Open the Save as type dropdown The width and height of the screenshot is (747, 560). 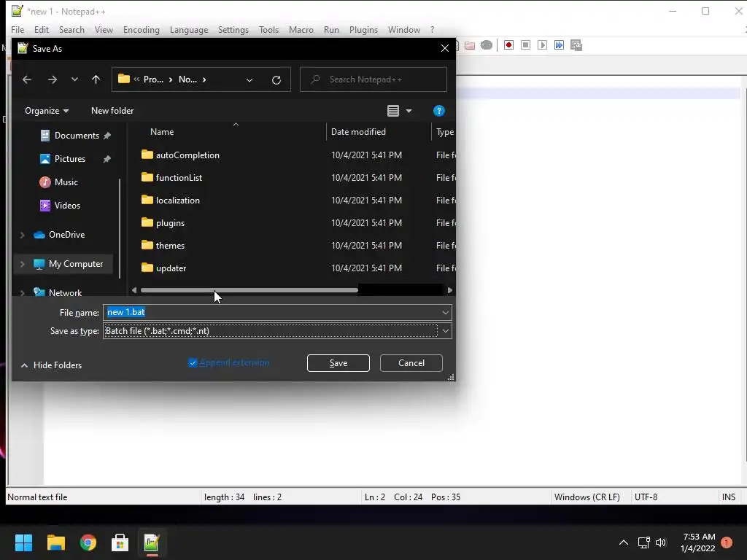[x=445, y=331]
